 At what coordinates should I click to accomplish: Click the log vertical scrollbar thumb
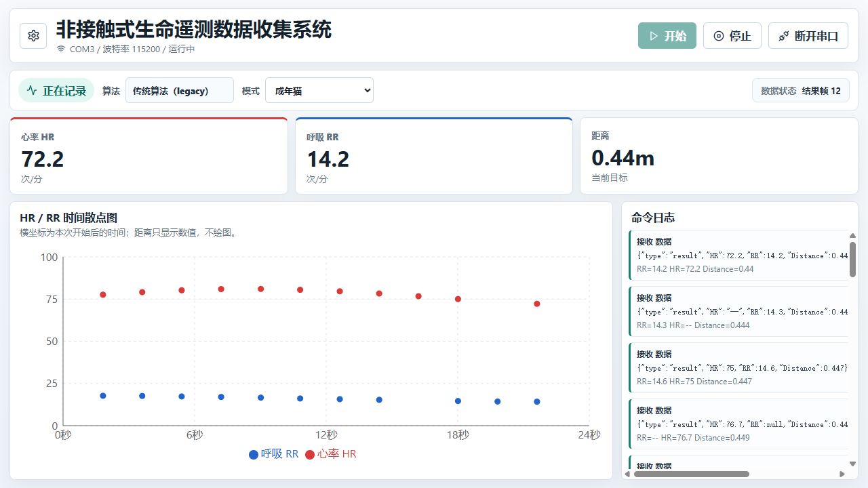point(852,260)
